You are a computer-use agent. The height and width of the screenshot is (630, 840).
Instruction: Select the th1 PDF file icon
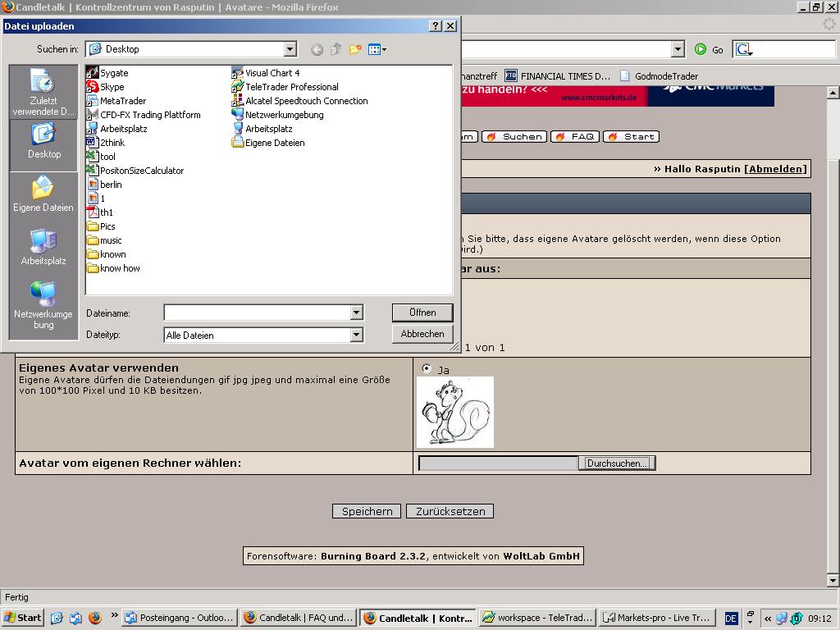click(93, 212)
